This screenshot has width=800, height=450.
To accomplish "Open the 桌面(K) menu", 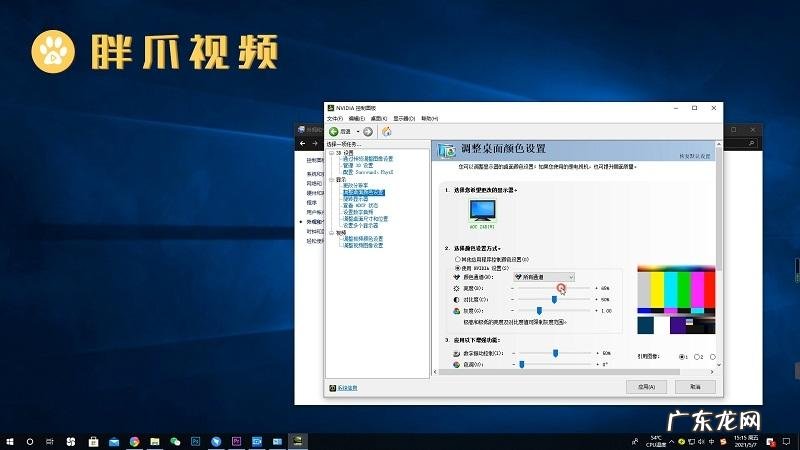I will point(379,118).
